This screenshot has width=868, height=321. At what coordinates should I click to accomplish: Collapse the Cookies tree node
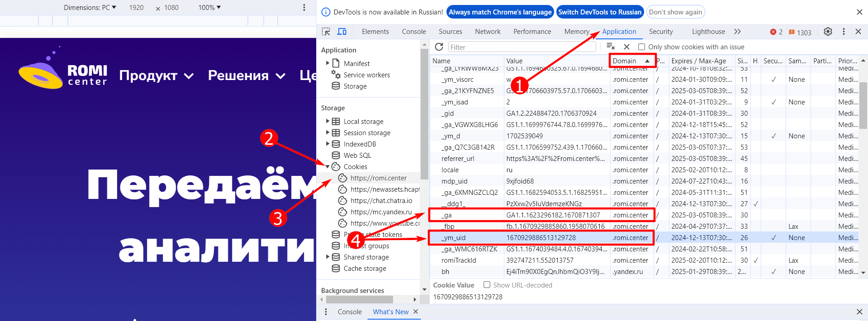(x=327, y=166)
